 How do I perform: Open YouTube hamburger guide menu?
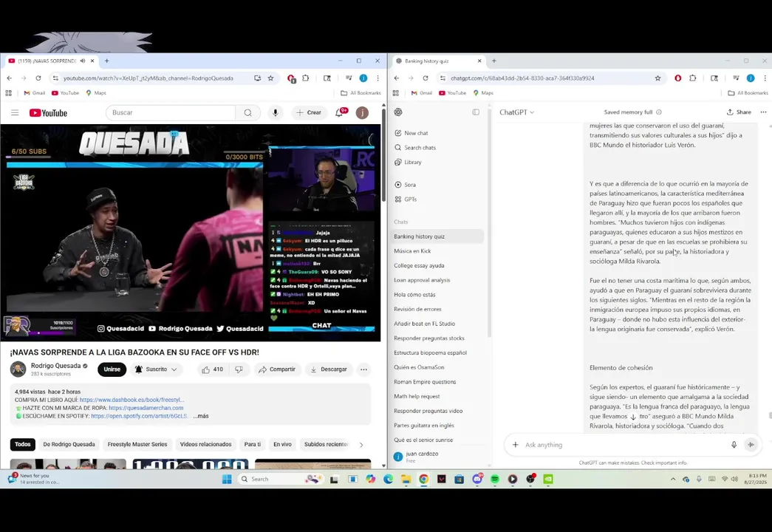point(15,113)
